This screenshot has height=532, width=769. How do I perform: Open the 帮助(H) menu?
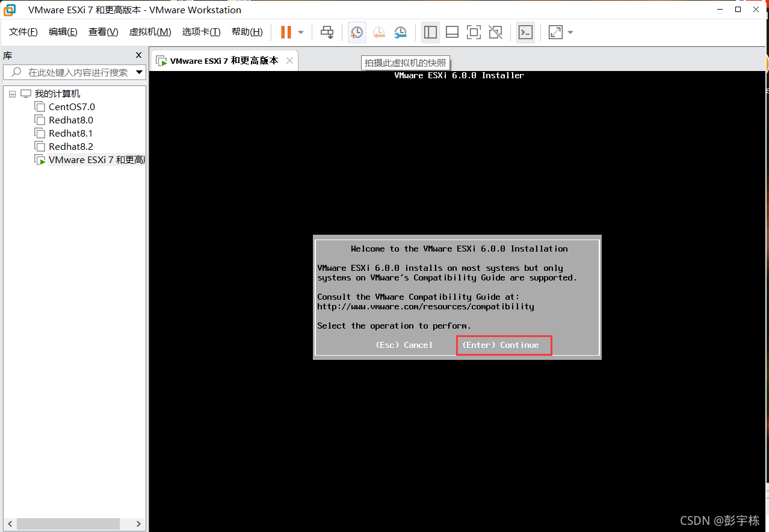[247, 32]
